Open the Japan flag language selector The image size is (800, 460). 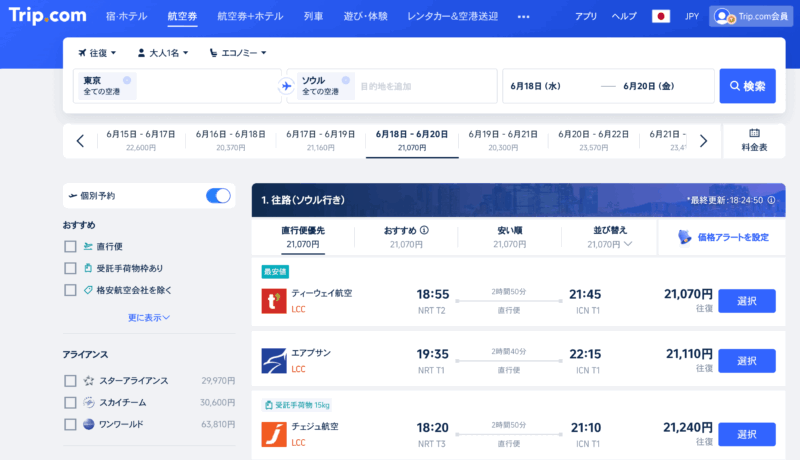(x=661, y=16)
